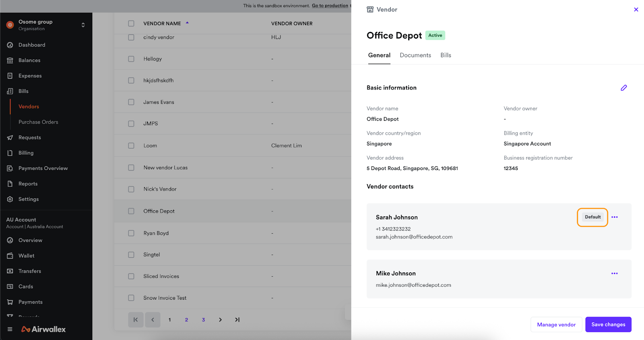
Task: Click the Wallet icon
Action: (x=10, y=256)
